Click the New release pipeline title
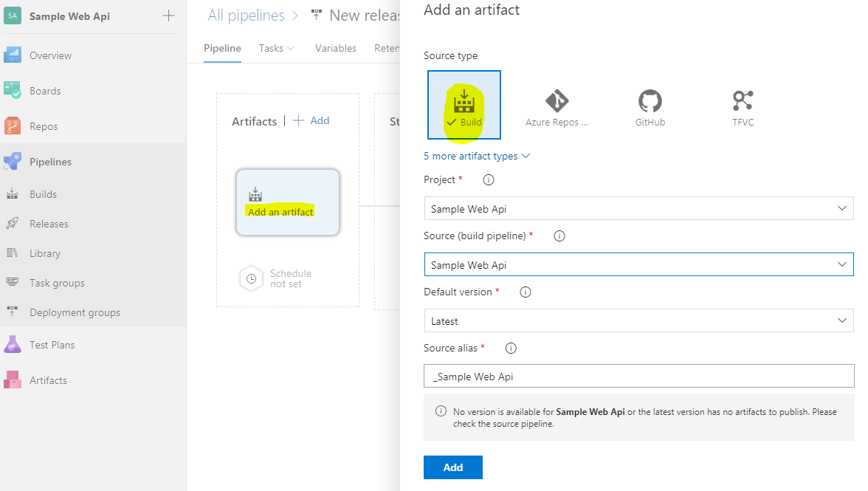 363,16
